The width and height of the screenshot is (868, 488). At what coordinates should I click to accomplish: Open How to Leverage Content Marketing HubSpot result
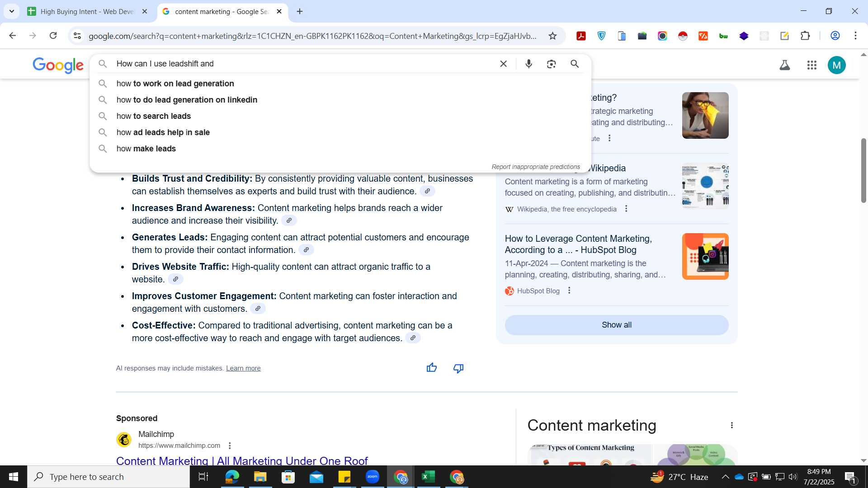click(578, 244)
